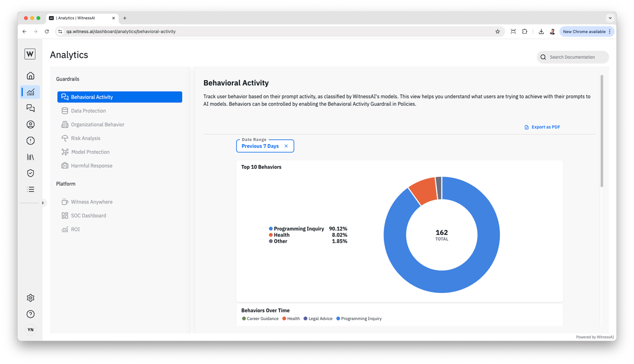Clear the Previous 7 Days date range
Viewport: 634px width, 364px height.
(x=286, y=146)
